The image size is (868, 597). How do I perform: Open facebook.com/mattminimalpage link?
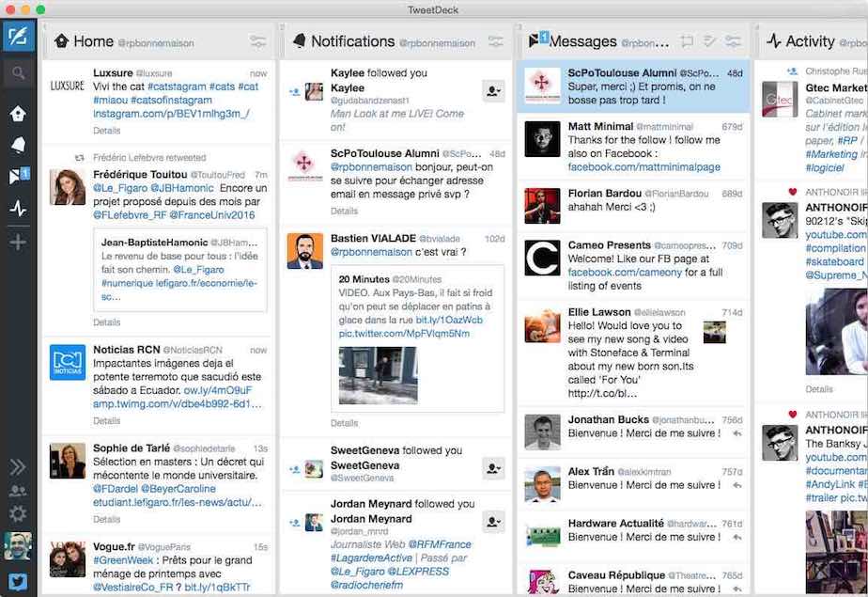[x=644, y=167]
